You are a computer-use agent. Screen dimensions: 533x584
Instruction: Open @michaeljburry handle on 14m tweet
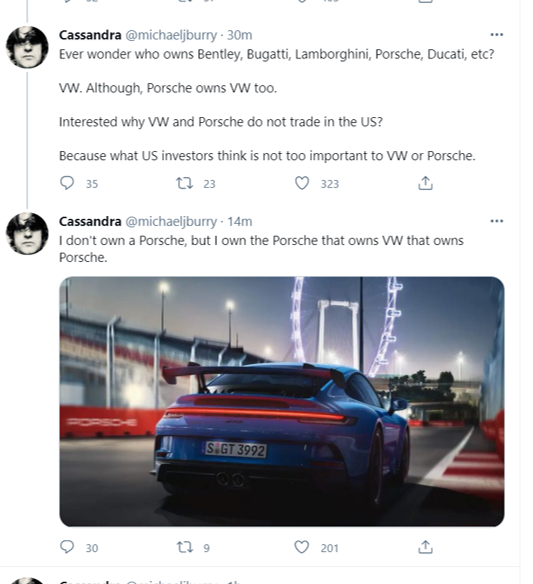tap(171, 222)
